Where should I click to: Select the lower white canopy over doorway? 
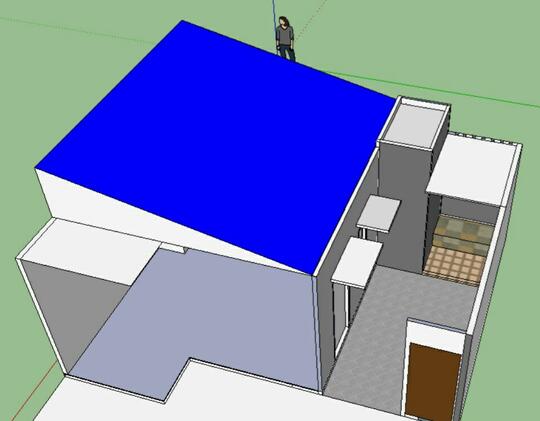click(x=357, y=263)
